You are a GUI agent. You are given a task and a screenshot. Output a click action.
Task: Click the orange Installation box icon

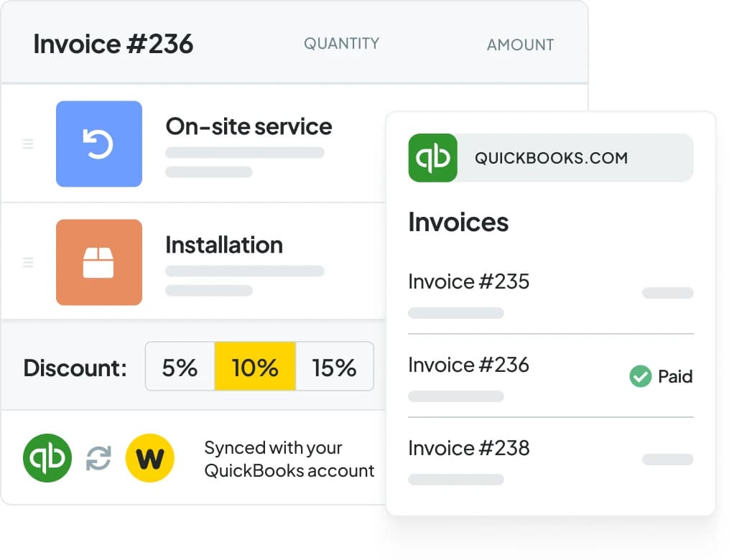point(99,262)
